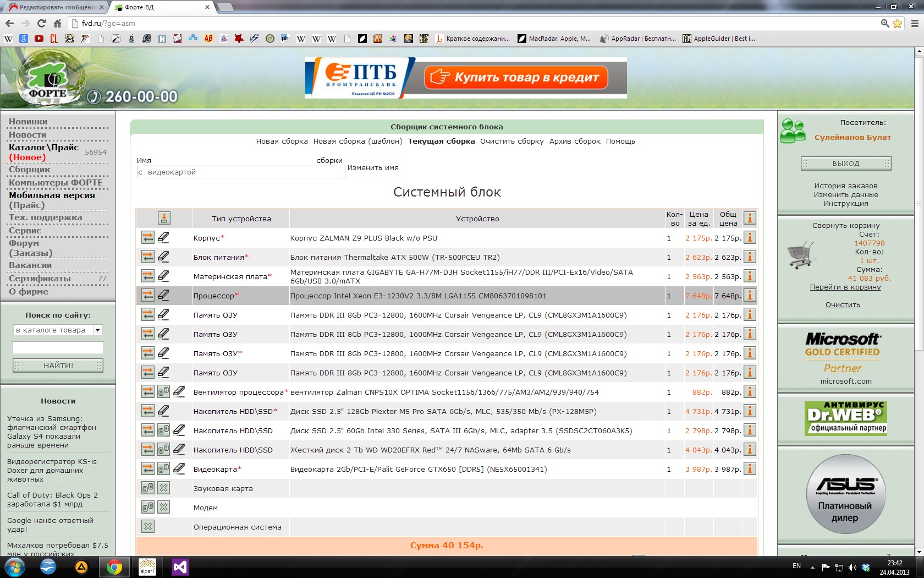Click the cross icon in the Операционная система row
This screenshot has width=924, height=578.
pyautogui.click(x=148, y=526)
